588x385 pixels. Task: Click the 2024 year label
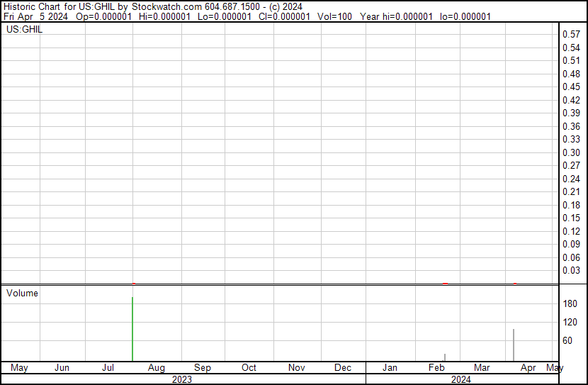pos(461,379)
